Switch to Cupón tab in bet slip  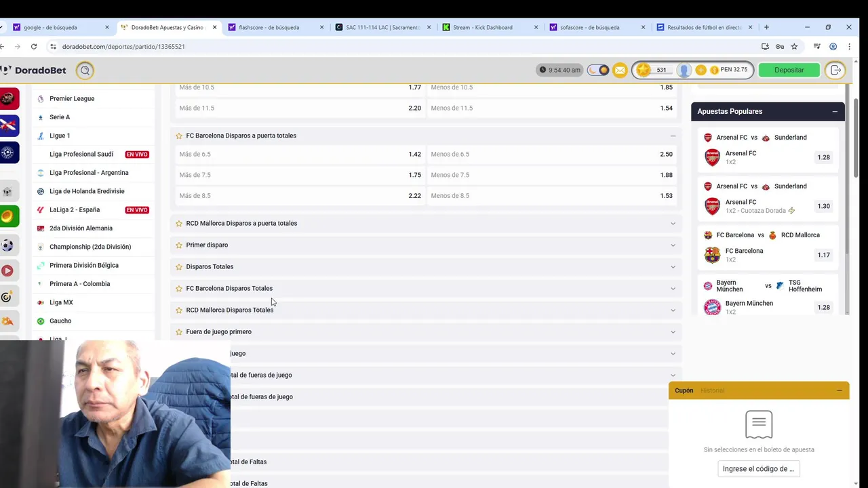(684, 390)
